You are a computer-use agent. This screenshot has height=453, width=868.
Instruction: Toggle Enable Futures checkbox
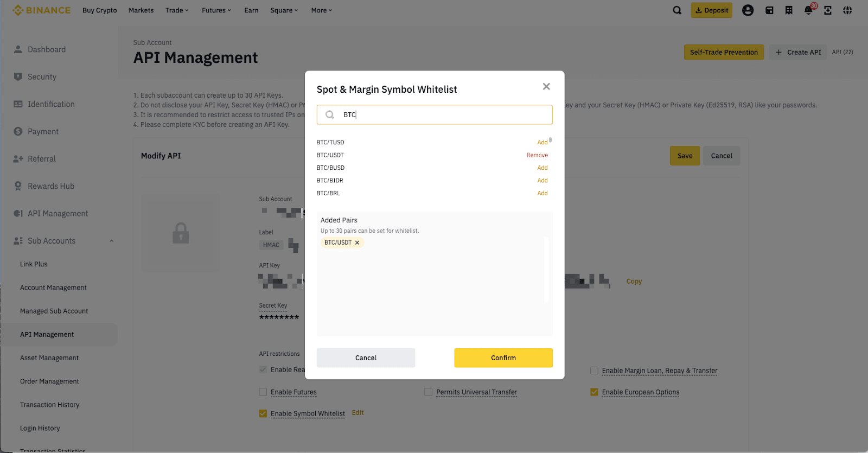click(x=263, y=392)
